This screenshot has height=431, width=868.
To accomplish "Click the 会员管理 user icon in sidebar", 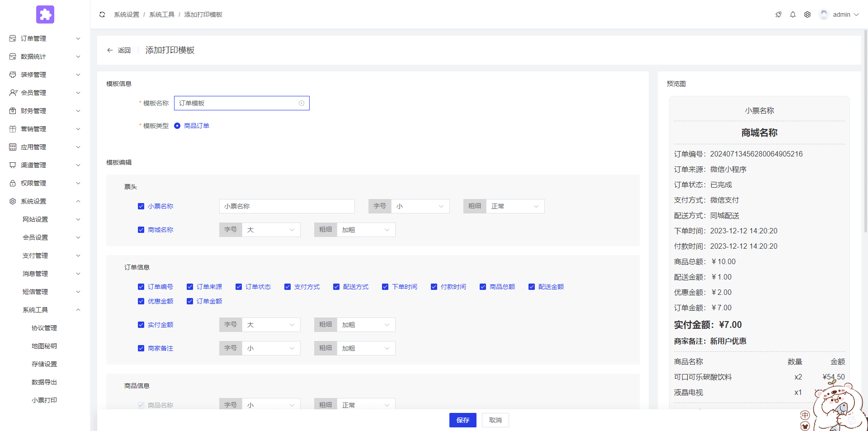I will point(13,93).
